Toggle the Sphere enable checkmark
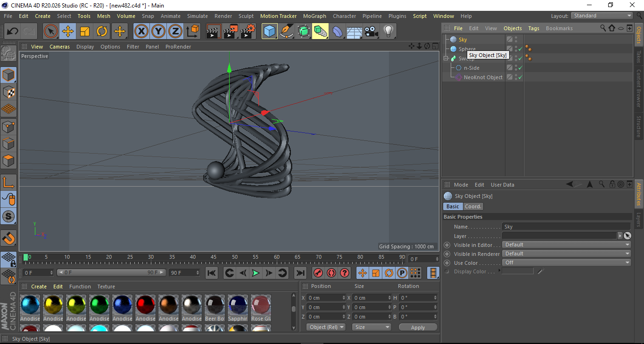 pos(520,49)
